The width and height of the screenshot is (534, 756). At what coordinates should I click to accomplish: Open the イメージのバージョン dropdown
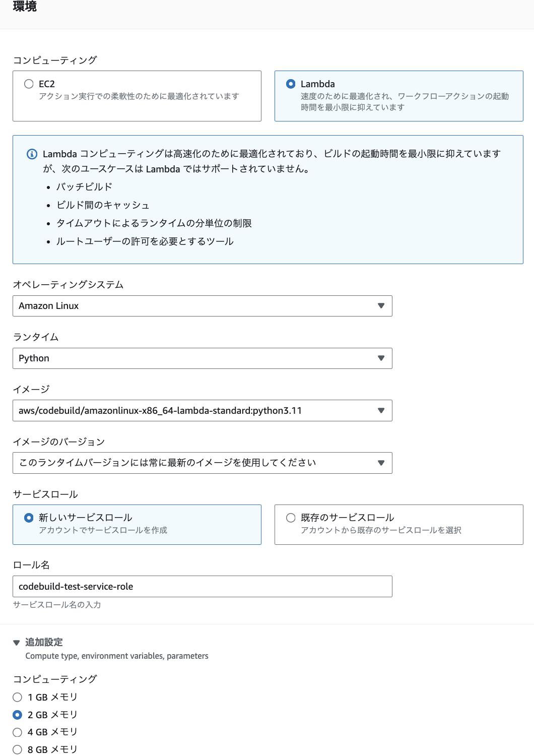202,463
